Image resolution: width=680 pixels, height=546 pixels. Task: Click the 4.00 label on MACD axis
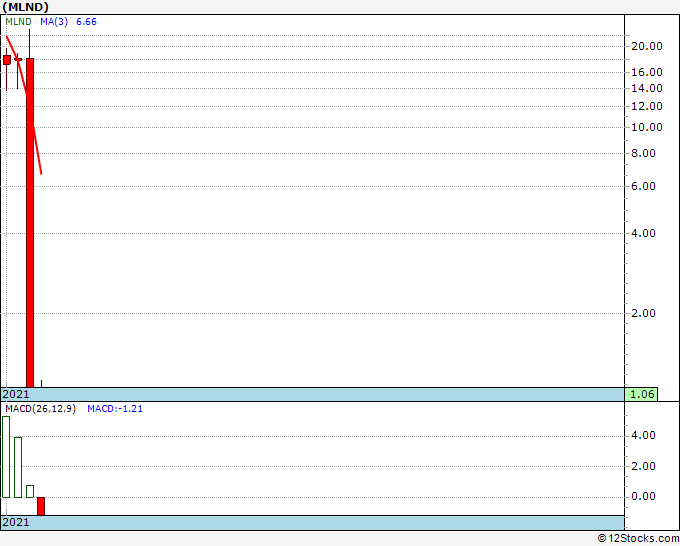643,435
